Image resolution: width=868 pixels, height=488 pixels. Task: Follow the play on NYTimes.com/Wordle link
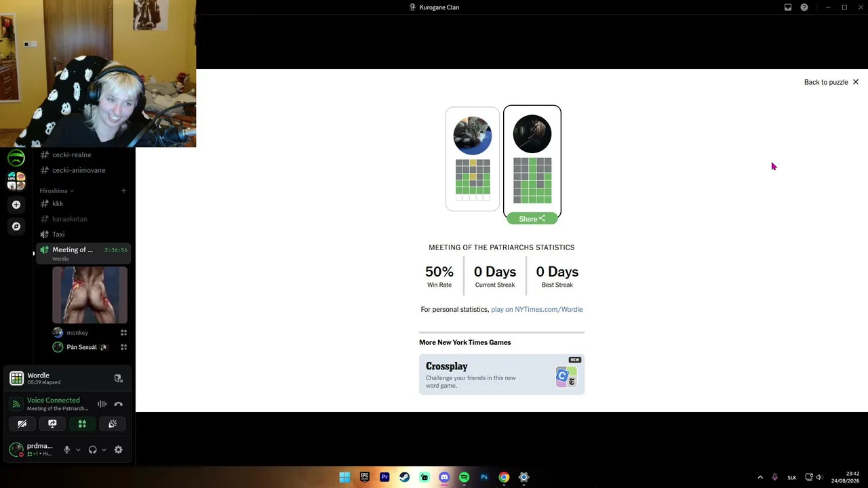pyautogui.click(x=536, y=310)
